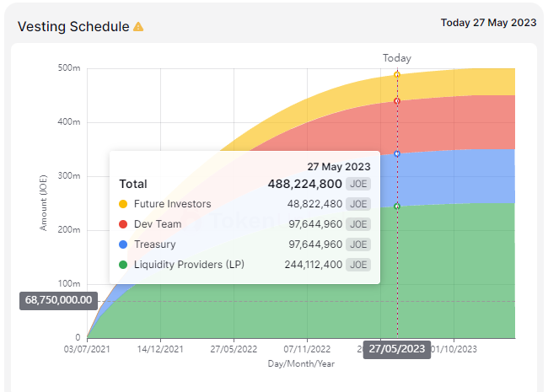Click the blue Treasury point on Today line
This screenshot has width=548, height=392.
tap(397, 153)
